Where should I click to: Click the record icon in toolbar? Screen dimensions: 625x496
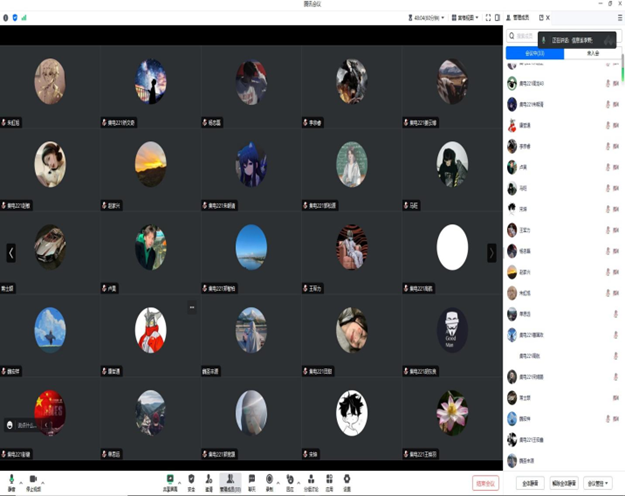point(270,480)
